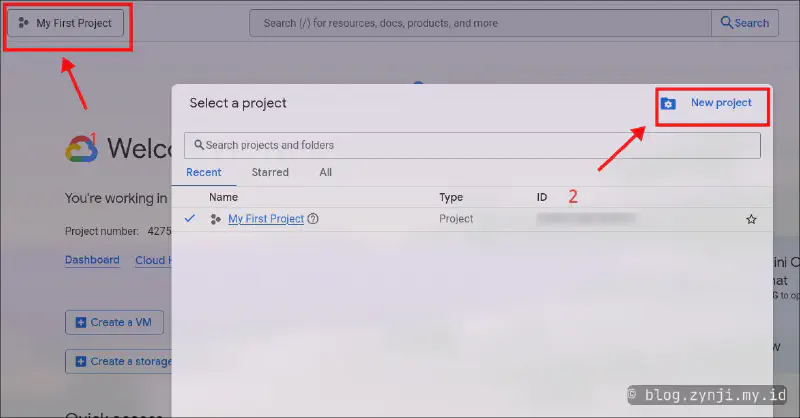Click the Select a project heading

[238, 103]
